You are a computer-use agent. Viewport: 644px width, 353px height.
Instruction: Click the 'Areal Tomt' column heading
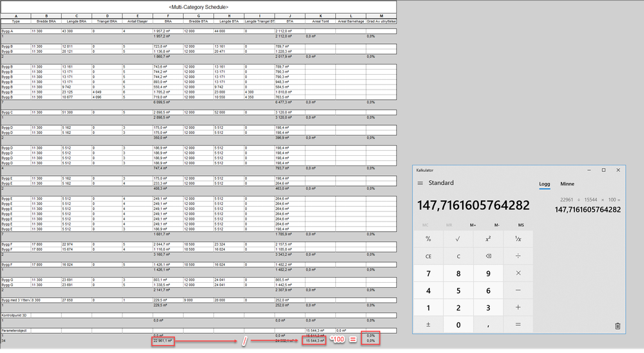pyautogui.click(x=320, y=21)
